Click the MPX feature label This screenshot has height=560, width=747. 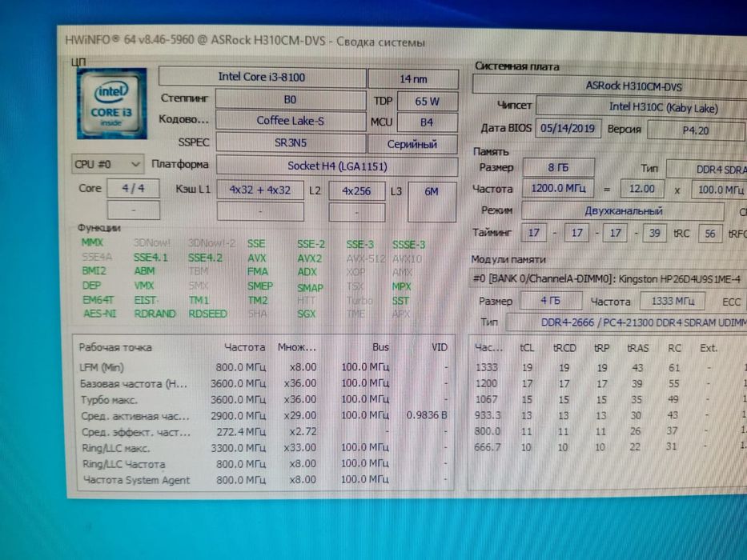point(402,286)
